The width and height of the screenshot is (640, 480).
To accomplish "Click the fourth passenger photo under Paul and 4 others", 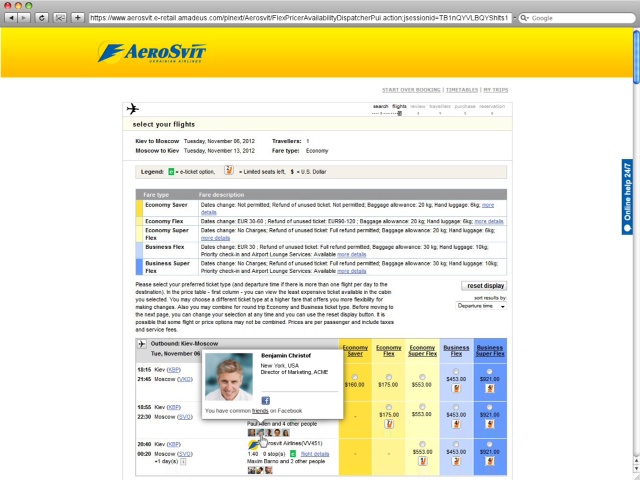I will point(277,433).
